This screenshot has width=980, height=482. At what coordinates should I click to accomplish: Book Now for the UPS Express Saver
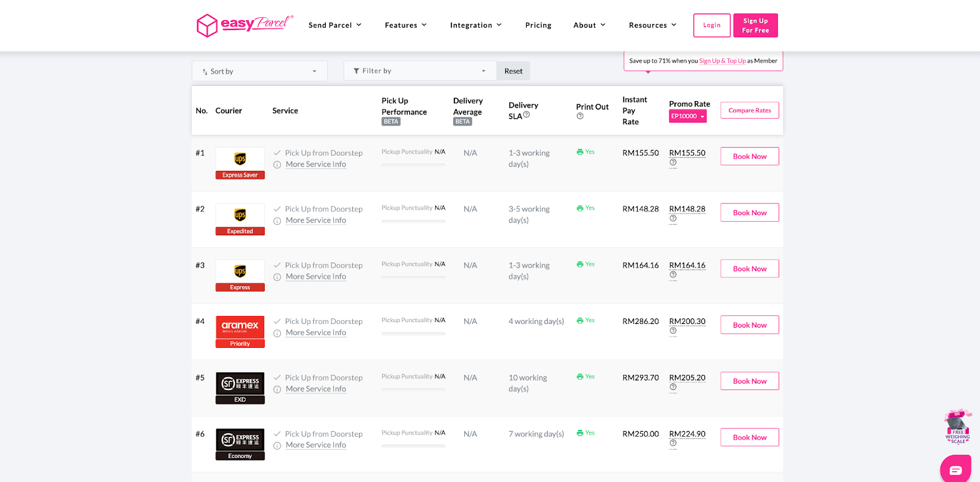[x=749, y=156]
